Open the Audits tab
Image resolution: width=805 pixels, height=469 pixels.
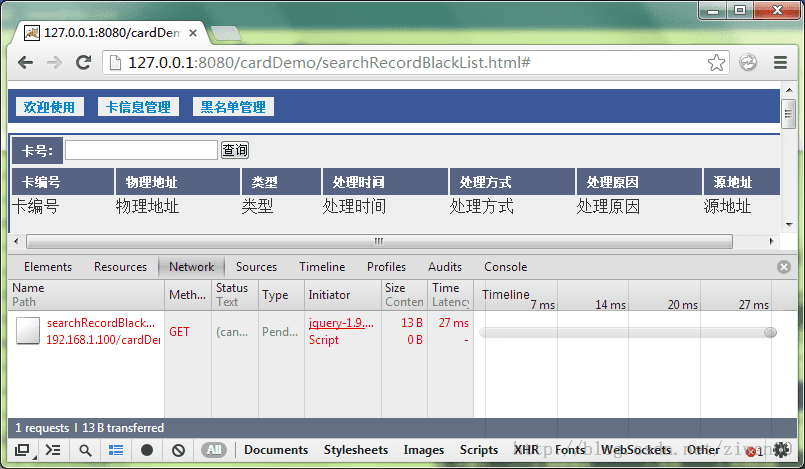pos(445,267)
